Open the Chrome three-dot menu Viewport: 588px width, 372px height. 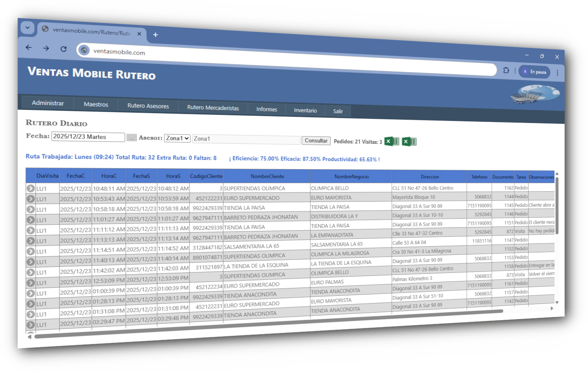click(557, 73)
